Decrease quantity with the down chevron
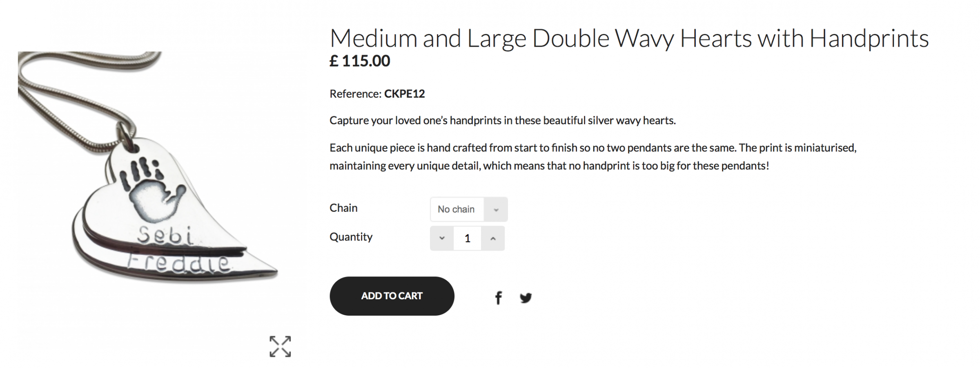 (x=442, y=238)
